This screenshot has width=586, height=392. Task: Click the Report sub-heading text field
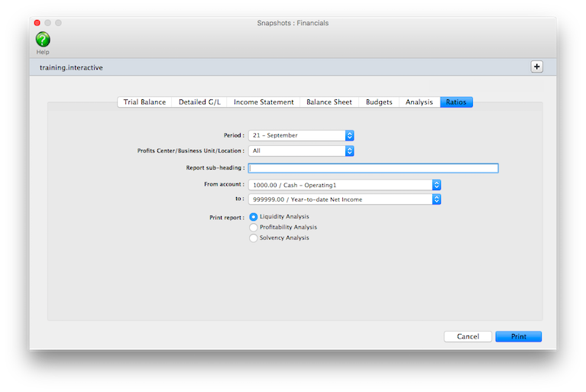pyautogui.click(x=374, y=168)
